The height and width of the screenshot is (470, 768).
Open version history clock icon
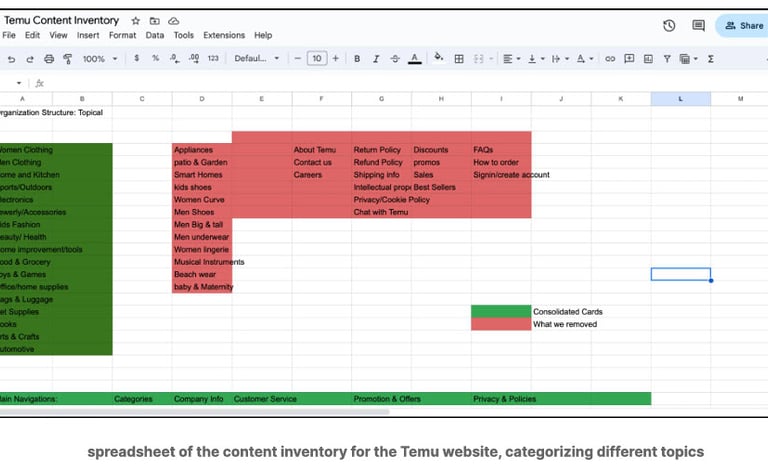pos(669,25)
